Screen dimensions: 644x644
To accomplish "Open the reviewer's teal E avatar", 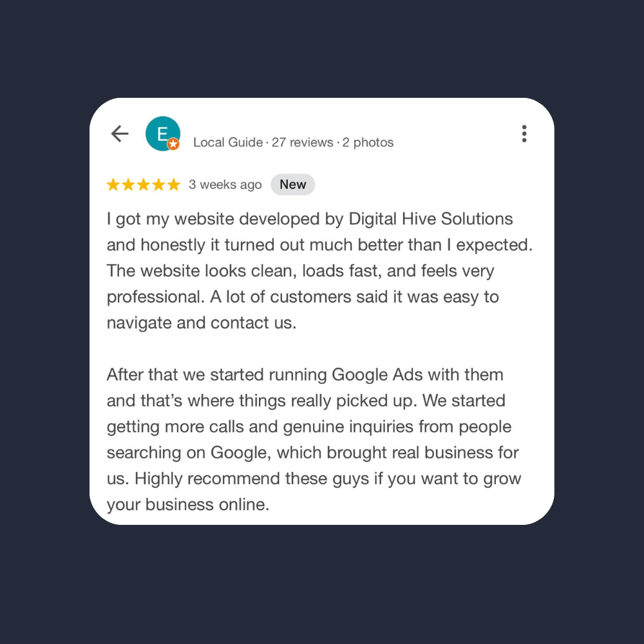I will point(162,133).
